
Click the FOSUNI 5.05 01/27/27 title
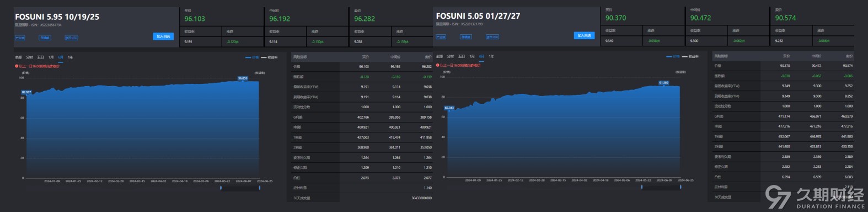pyautogui.click(x=478, y=16)
